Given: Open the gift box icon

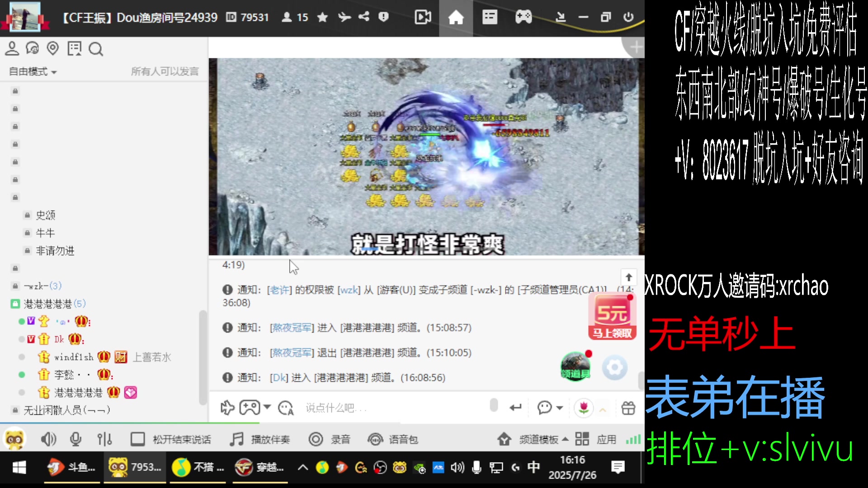Looking at the screenshot, I should pyautogui.click(x=628, y=408).
